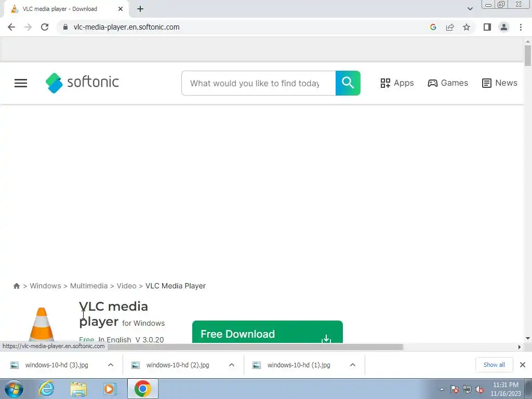Bookmark this tab with the star
The height and width of the screenshot is (399, 532).
pyautogui.click(x=467, y=27)
